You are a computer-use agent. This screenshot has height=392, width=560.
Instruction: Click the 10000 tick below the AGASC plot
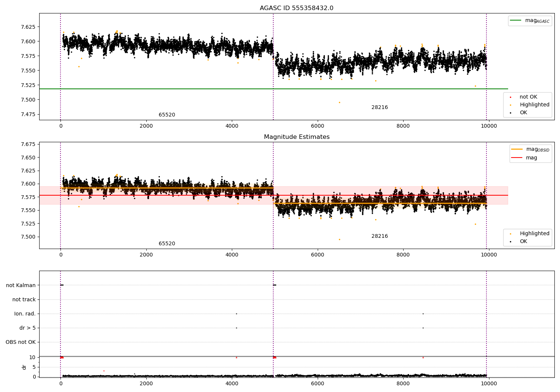click(489, 126)
